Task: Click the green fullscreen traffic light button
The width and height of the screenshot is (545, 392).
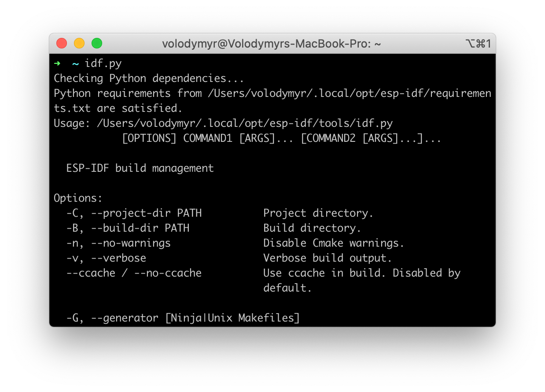Action: (x=97, y=43)
